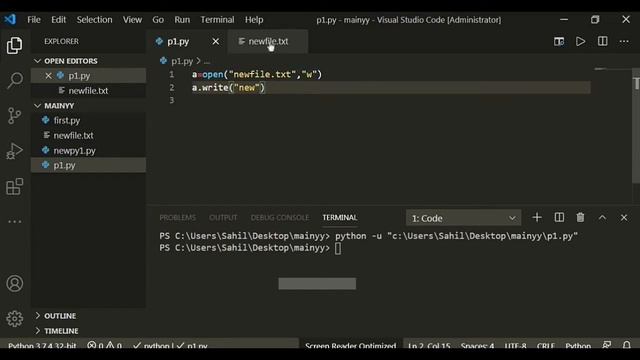Click code line 1 with open() call

tap(257, 75)
